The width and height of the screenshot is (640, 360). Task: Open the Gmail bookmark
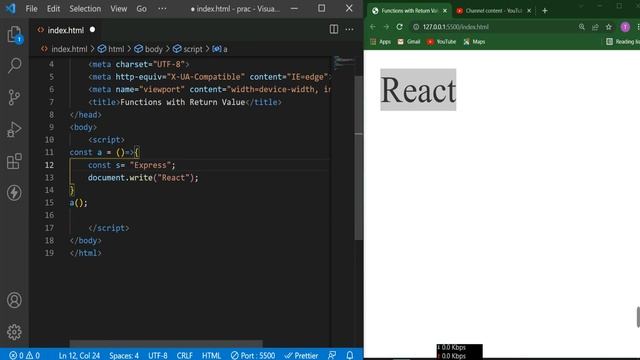click(x=409, y=42)
